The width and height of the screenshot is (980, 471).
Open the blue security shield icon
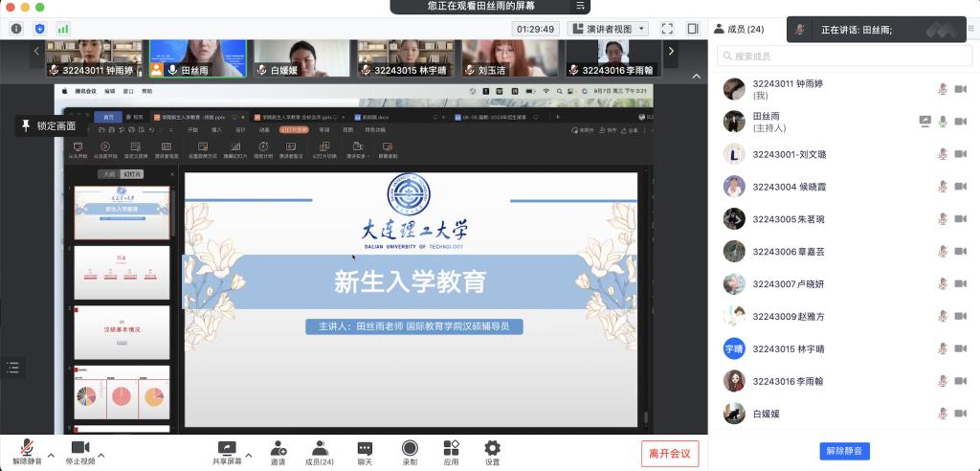coord(39,29)
